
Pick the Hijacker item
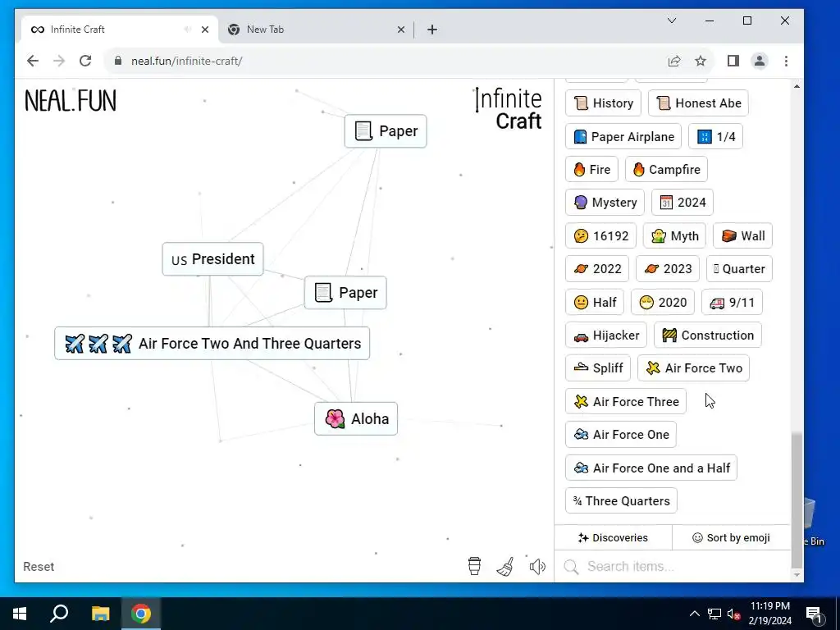point(606,336)
